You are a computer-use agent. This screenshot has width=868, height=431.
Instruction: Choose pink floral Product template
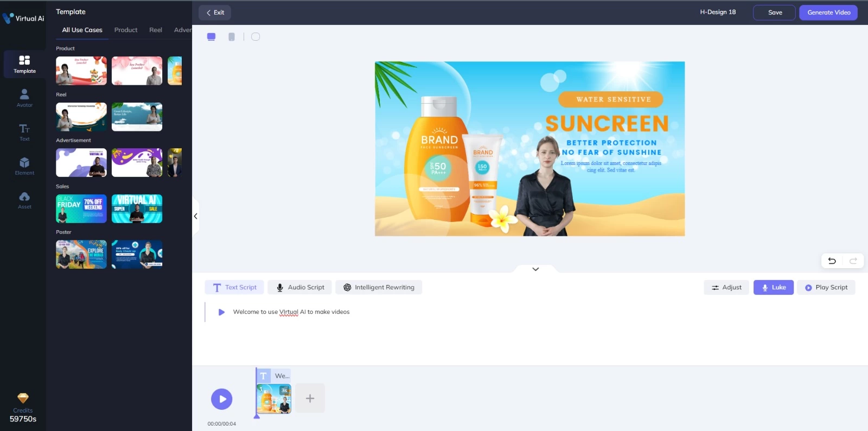[137, 71]
